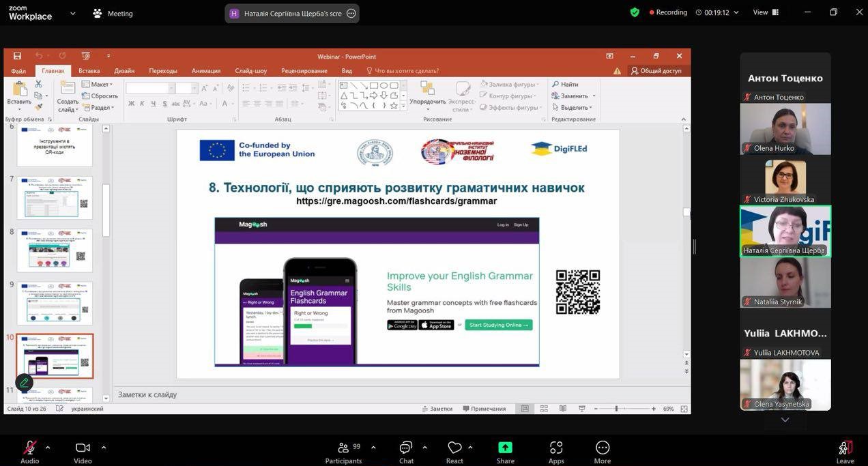Save the presentation with the floppy disk icon
This screenshot has width=868, height=466.
point(17,56)
